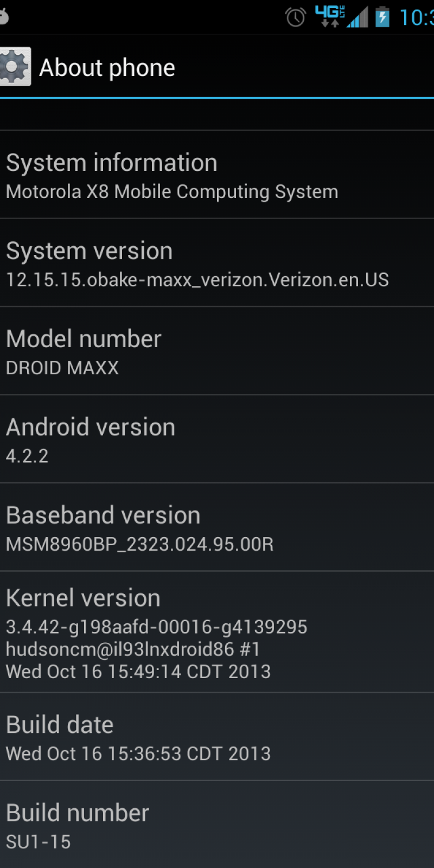Image resolution: width=434 pixels, height=868 pixels.
Task: Tap the Android version heading
Action: click(x=91, y=427)
